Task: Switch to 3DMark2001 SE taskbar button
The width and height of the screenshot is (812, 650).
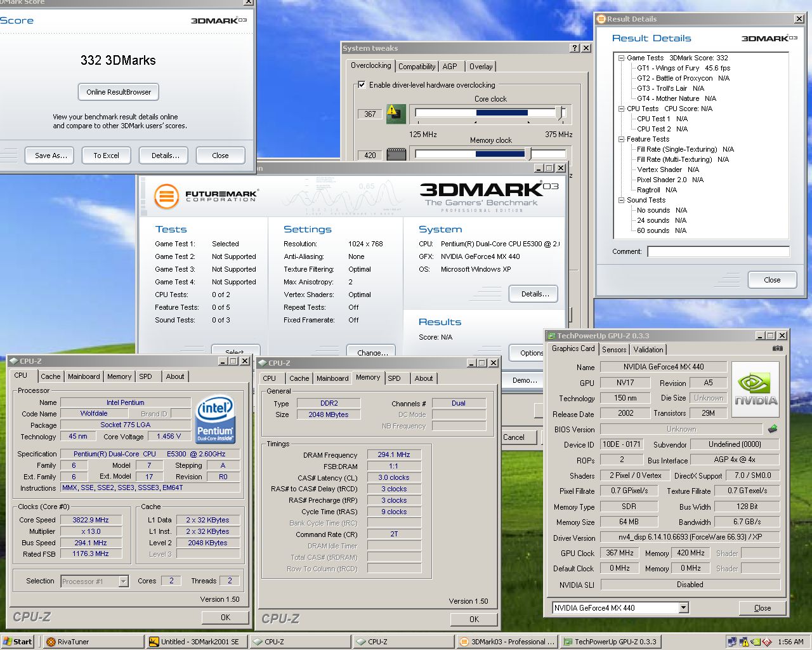Action: [x=197, y=642]
